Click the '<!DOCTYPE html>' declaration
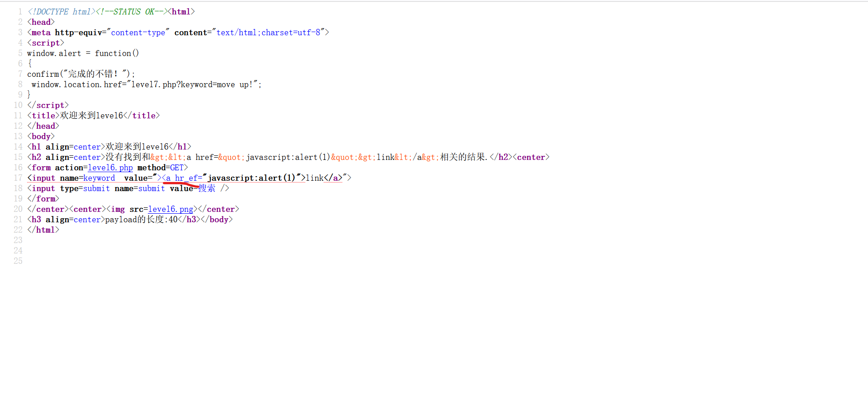 click(61, 12)
